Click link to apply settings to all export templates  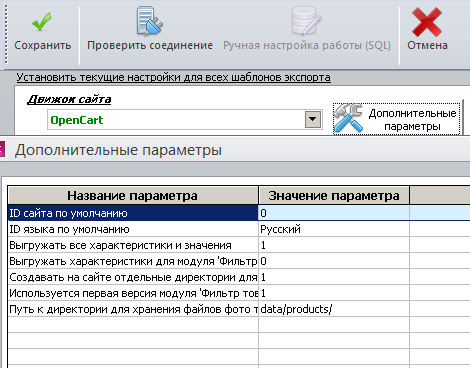coord(174,77)
